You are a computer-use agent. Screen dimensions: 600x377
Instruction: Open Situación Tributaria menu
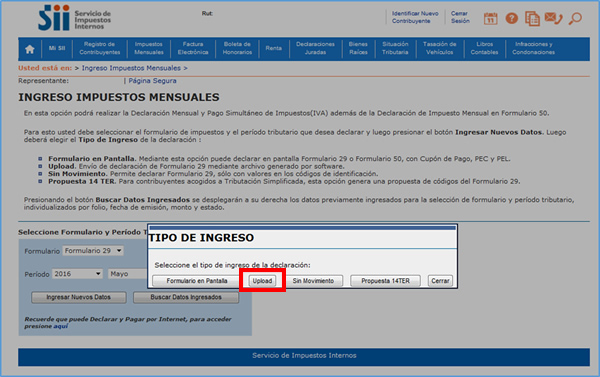[x=395, y=48]
